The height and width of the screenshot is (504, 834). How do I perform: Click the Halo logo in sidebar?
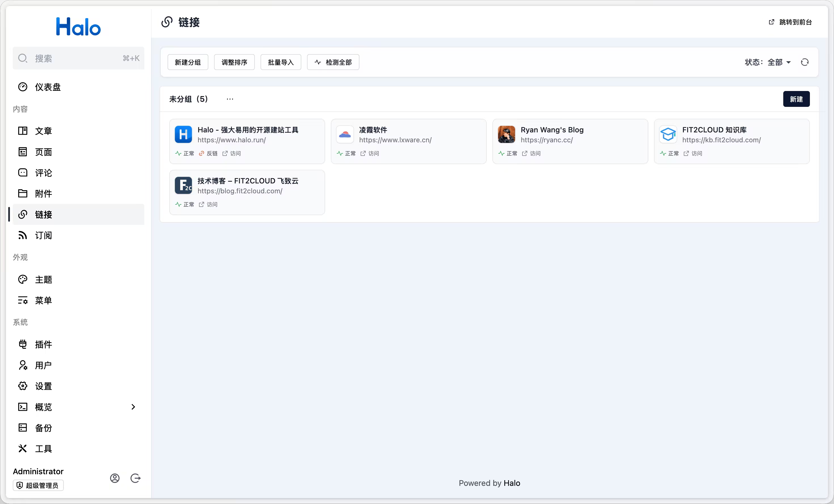tap(78, 27)
